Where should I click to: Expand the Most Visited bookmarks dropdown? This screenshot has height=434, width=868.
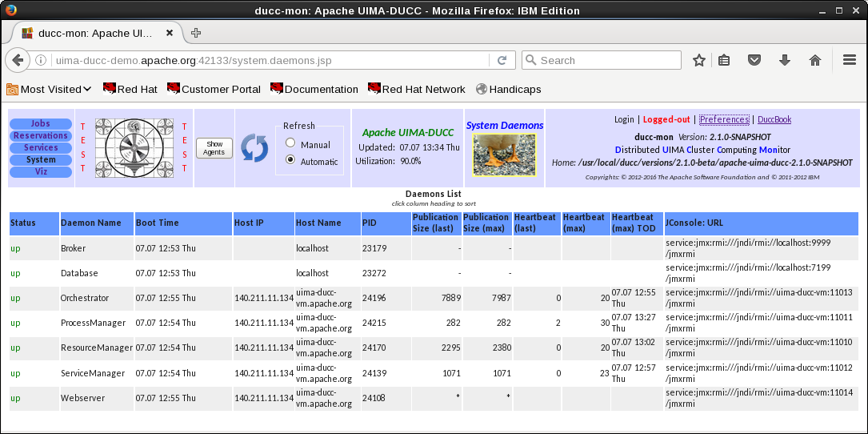49,89
